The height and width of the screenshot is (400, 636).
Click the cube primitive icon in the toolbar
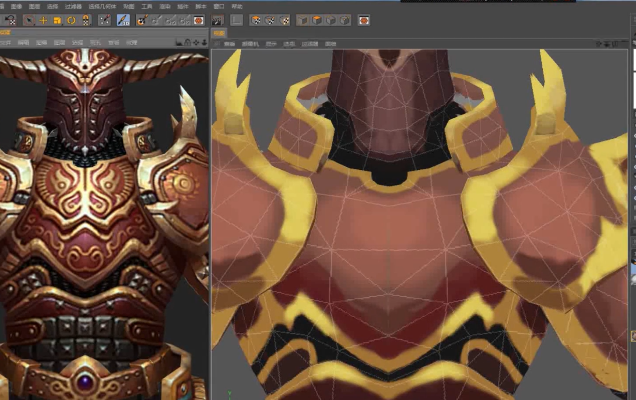tap(316, 20)
